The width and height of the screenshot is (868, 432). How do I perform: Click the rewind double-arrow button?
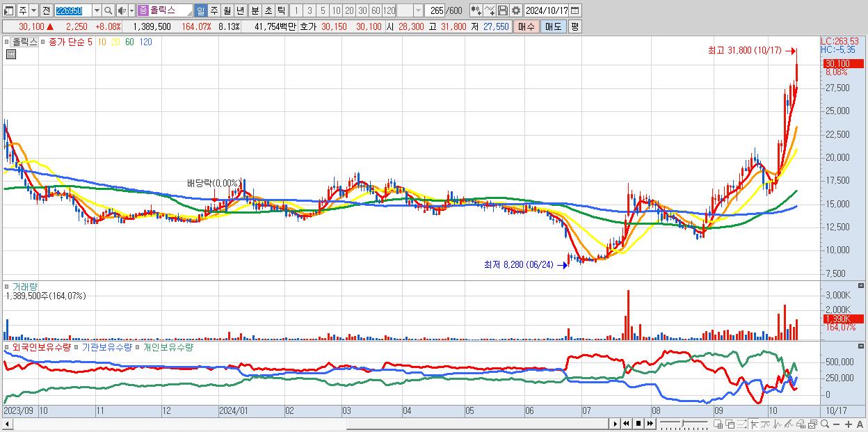pyautogui.click(x=626, y=424)
